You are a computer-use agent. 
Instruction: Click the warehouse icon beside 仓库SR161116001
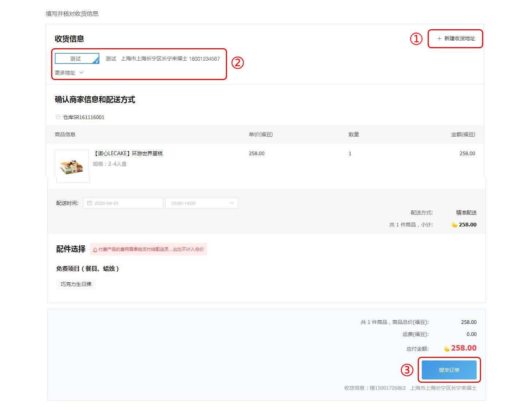tap(58, 117)
